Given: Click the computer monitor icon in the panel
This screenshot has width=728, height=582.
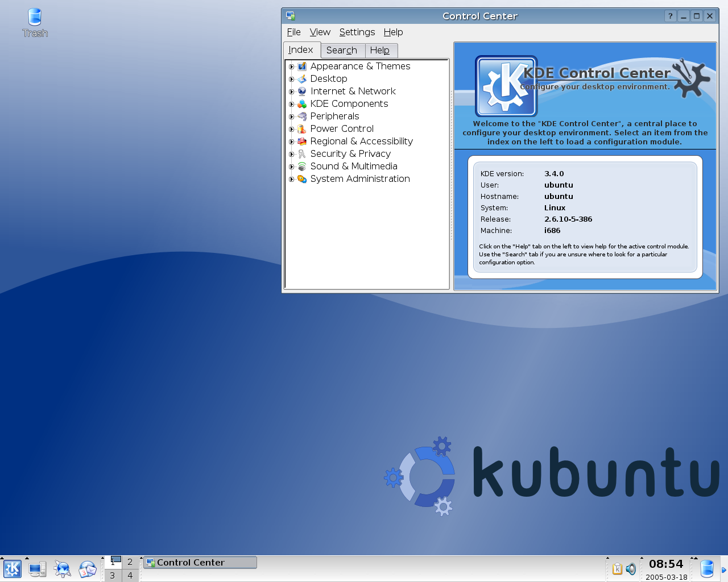Looking at the screenshot, I should coord(38,569).
